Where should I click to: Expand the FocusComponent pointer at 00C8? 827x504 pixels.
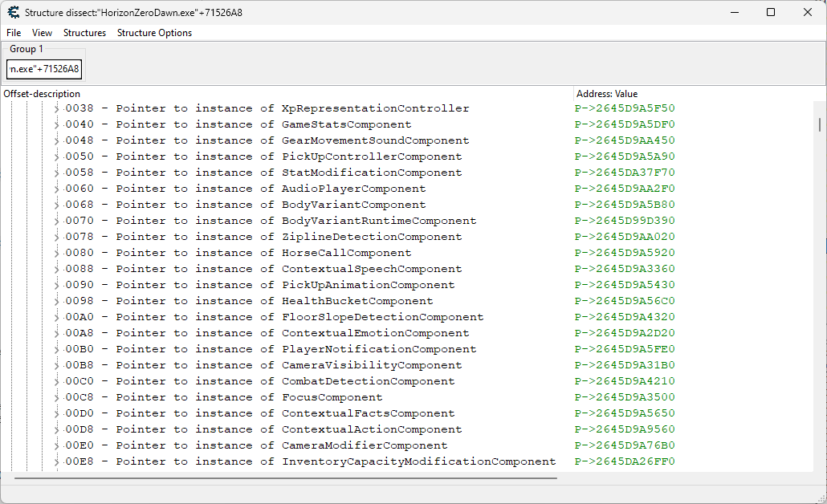(56, 397)
